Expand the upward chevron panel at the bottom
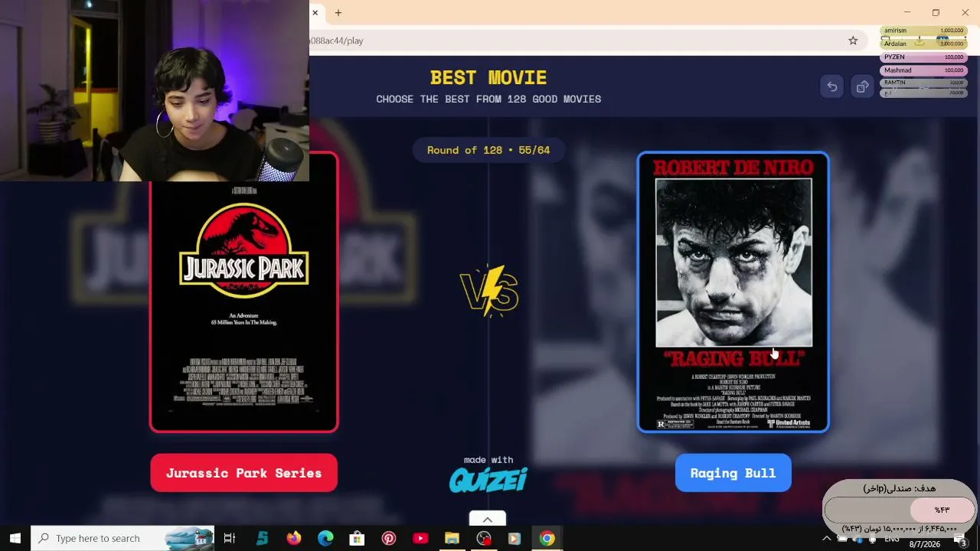 tap(488, 520)
